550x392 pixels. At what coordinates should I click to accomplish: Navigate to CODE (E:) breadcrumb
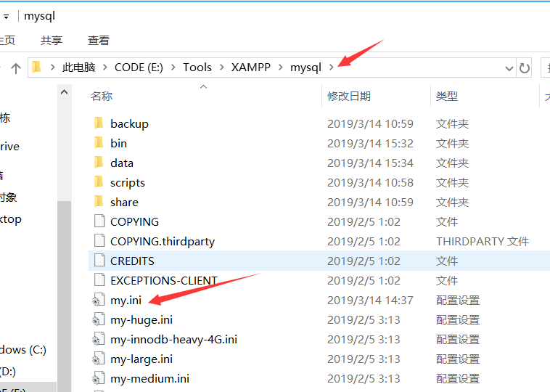tap(139, 67)
